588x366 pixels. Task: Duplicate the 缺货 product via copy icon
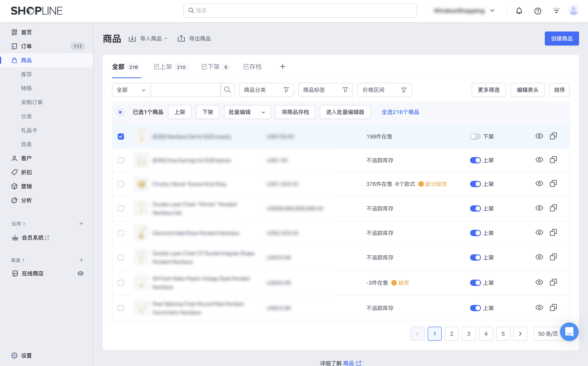[553, 282]
